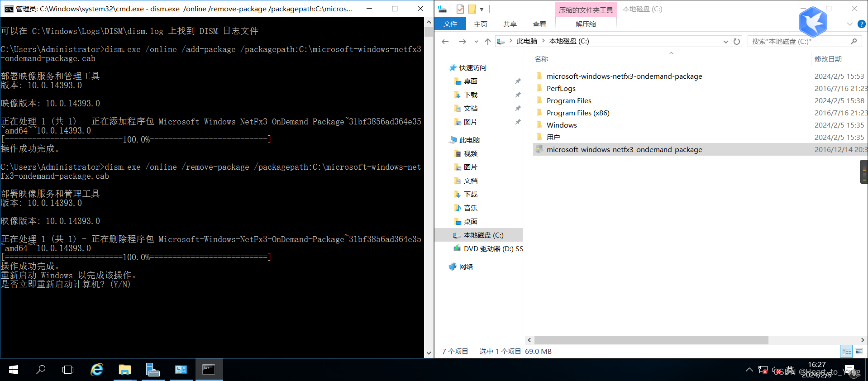The image size is (868, 381).
Task: Click the scroll-right arrow of Explorer's horizontal scrollbar
Action: (863, 340)
